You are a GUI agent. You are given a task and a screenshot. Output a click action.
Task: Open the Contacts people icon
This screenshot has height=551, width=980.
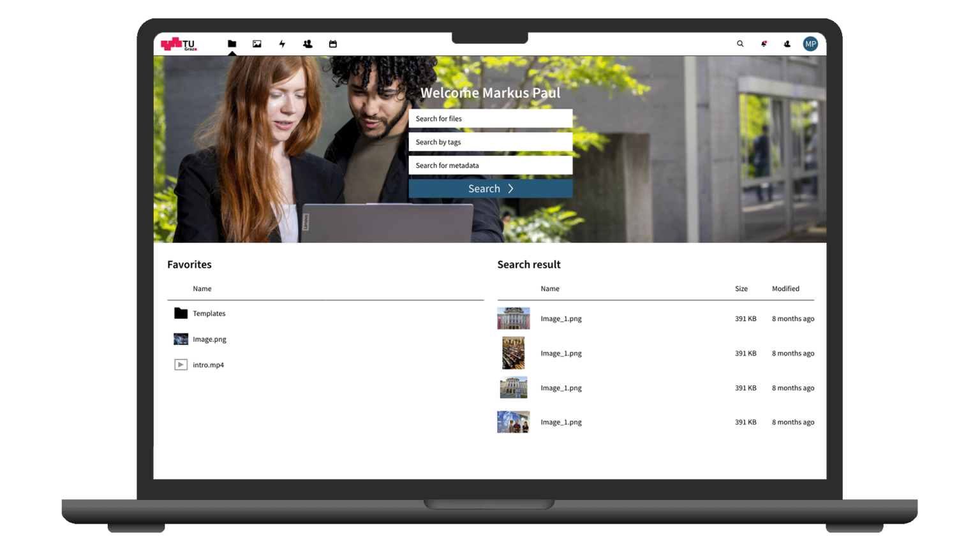point(308,44)
